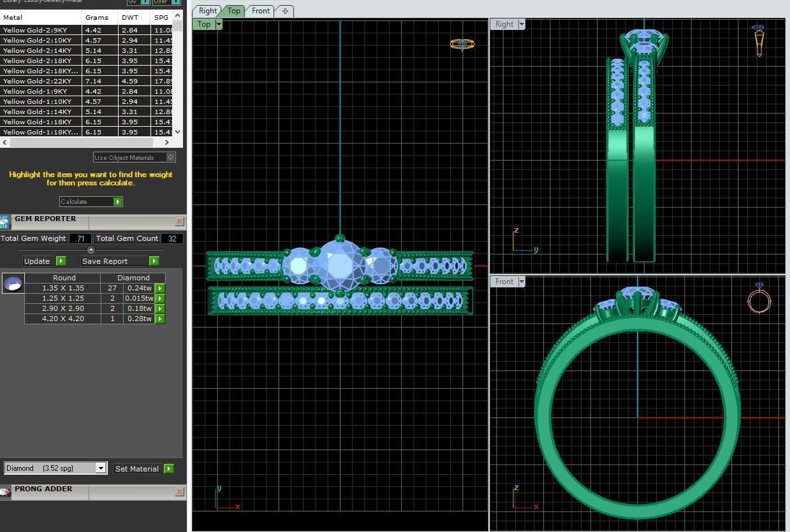Image resolution: width=790 pixels, height=532 pixels.
Task: Click the Metal column header
Action: (41, 17)
